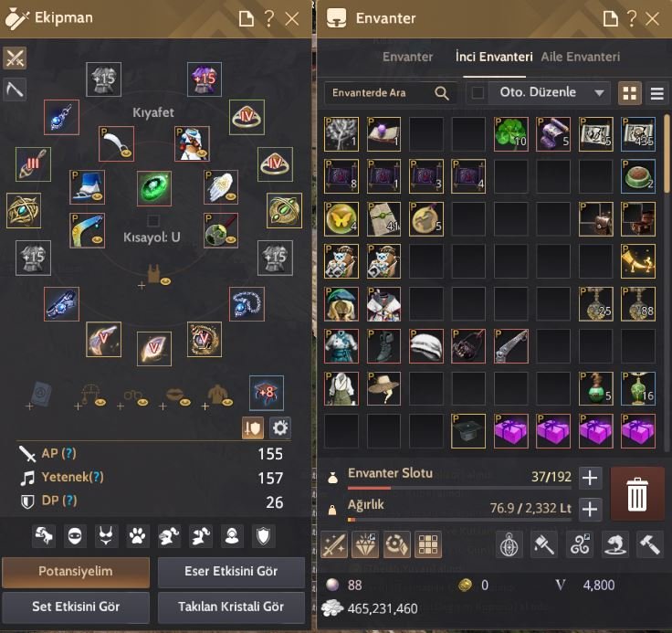This screenshot has width=672, height=633.
Task: Expand the Oto. Düzenle dropdown arrow
Action: tap(600, 92)
